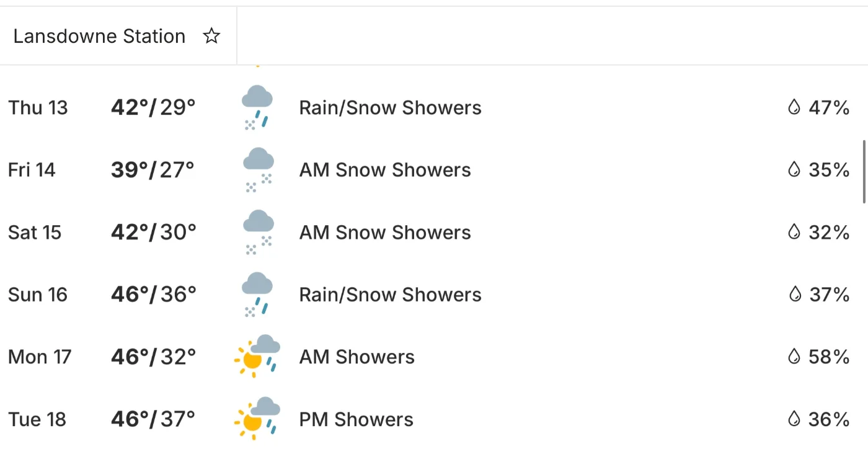Expand the Fri 14 forecast row

click(32, 170)
